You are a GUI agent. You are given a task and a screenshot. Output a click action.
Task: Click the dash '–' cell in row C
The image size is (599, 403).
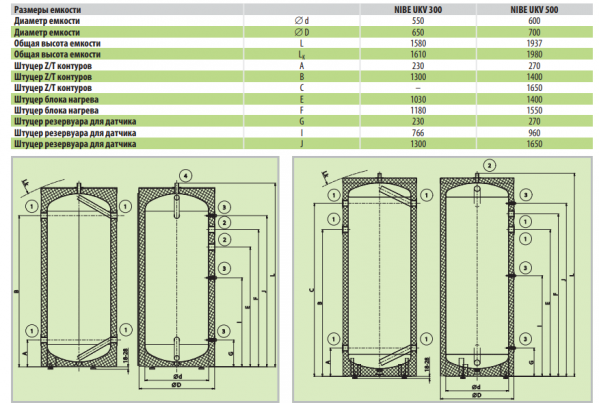pos(418,88)
